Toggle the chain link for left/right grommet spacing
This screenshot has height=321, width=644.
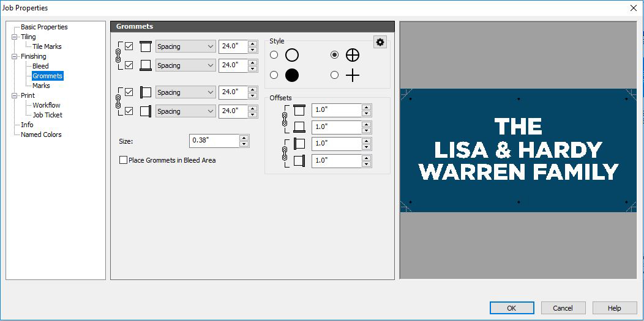click(x=119, y=101)
